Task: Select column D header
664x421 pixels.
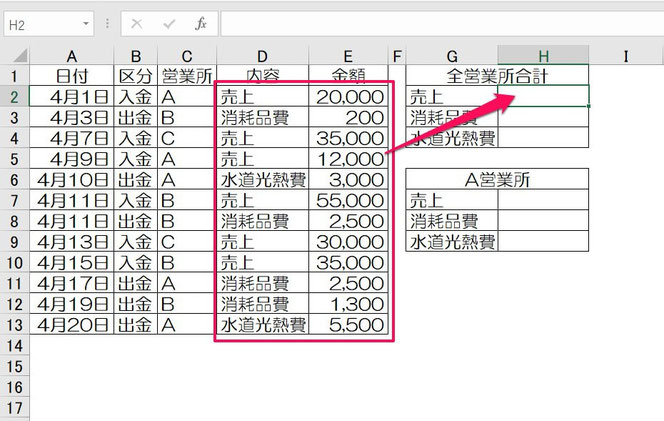Action: (x=263, y=55)
